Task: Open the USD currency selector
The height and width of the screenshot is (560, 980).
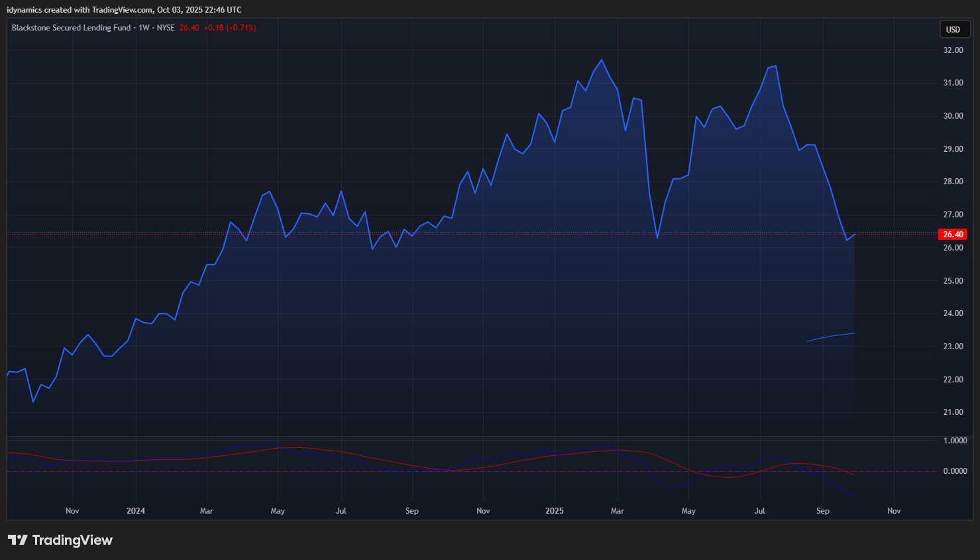Action: coord(953,30)
